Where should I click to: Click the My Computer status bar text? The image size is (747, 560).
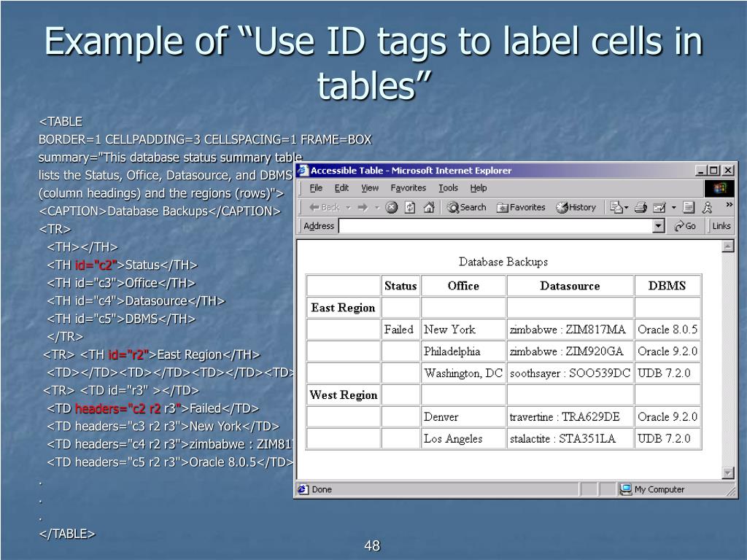[x=659, y=489]
